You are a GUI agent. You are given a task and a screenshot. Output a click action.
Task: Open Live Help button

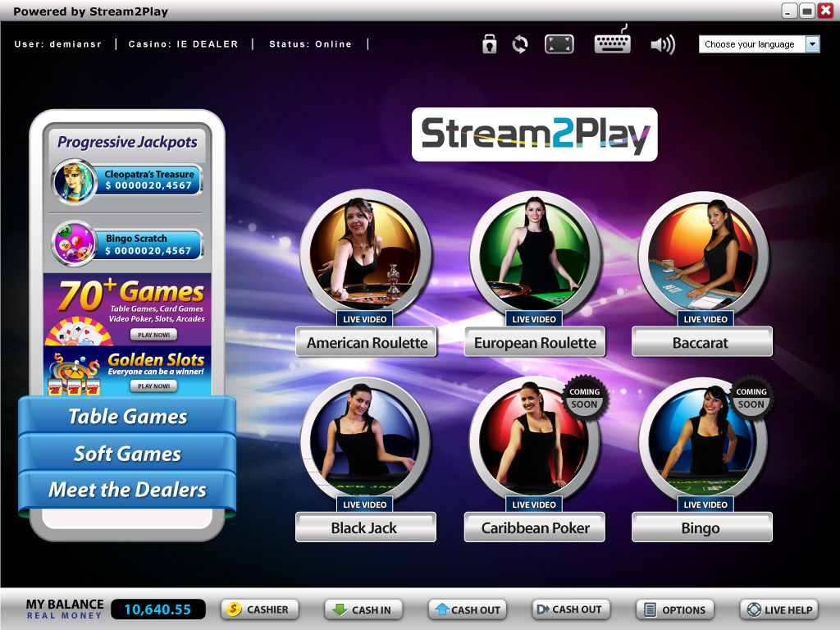779,609
